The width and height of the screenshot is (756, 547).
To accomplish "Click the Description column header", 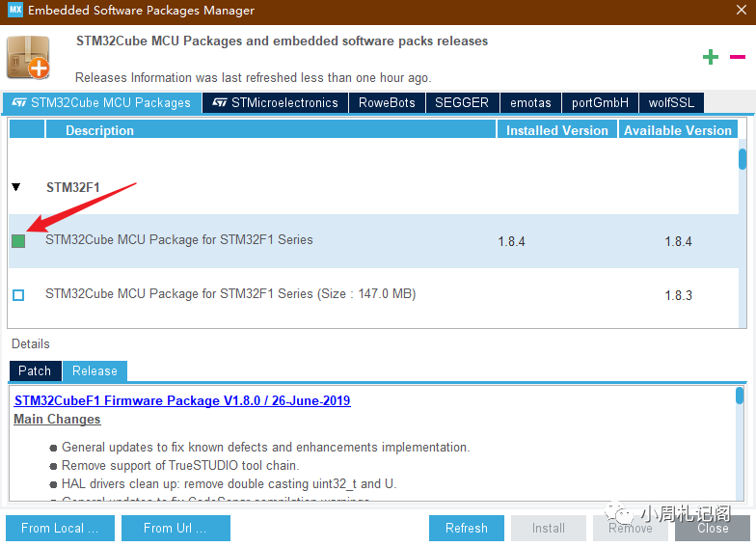I will point(270,130).
